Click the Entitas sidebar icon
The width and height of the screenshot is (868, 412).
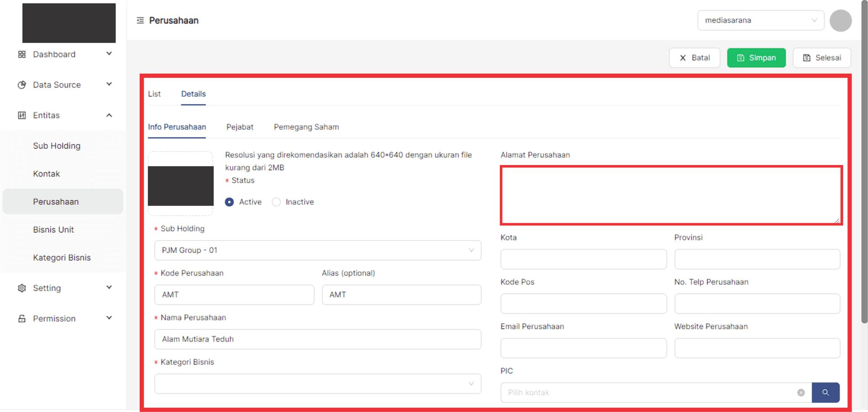(22, 115)
